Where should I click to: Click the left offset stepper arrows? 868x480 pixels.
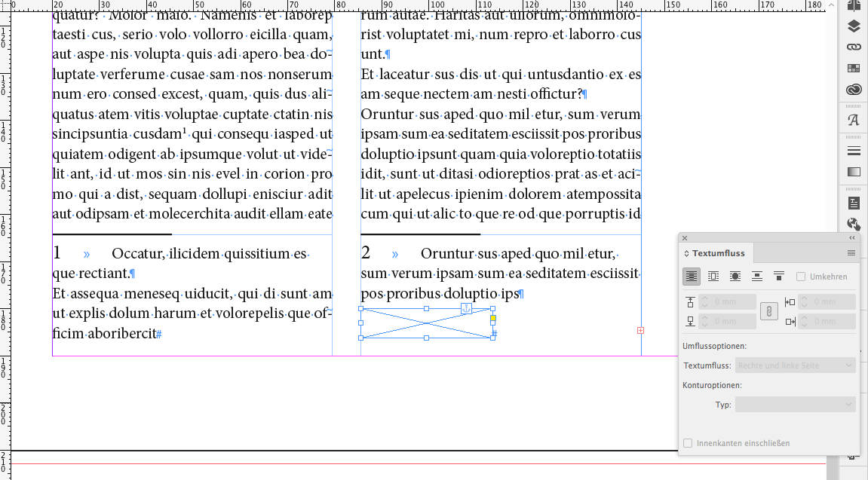(x=805, y=302)
